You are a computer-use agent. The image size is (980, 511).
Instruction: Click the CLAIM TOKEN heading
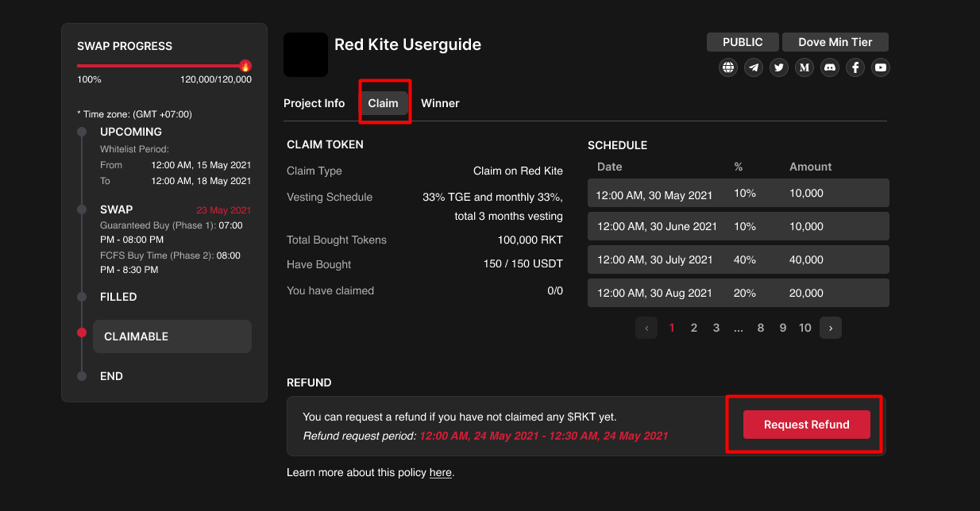(325, 144)
